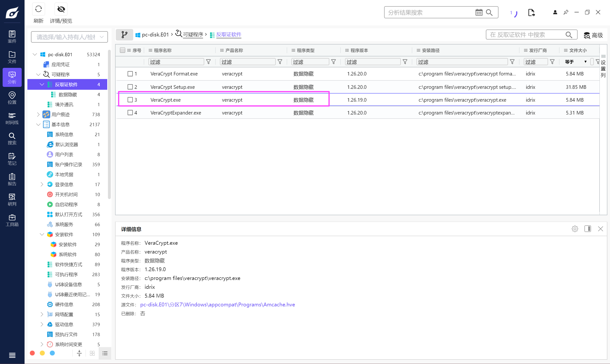
Task: Open the 分析 sidebar section
Action: [x=12, y=78]
